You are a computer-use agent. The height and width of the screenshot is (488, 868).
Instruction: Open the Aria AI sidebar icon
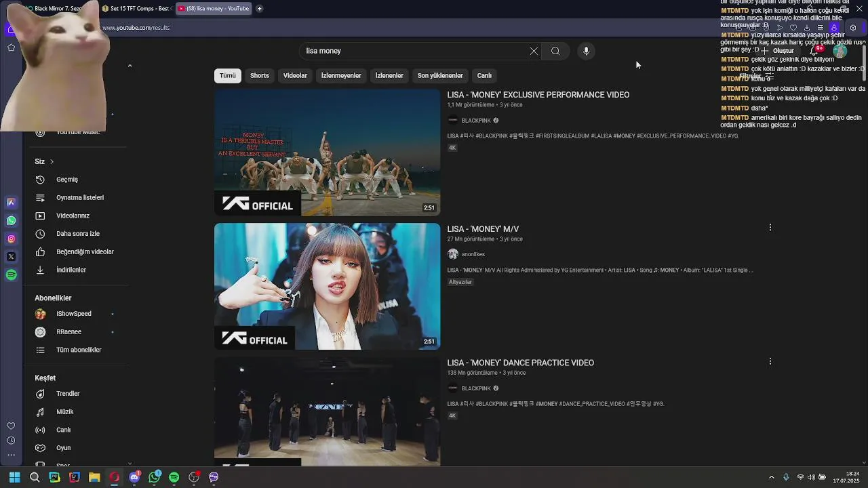[11, 202]
